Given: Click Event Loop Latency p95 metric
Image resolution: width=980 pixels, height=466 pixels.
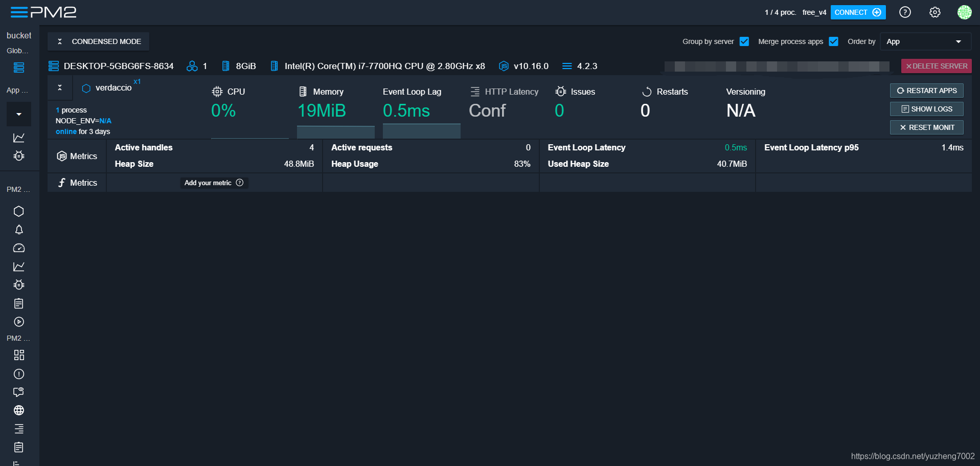Looking at the screenshot, I should [x=864, y=147].
